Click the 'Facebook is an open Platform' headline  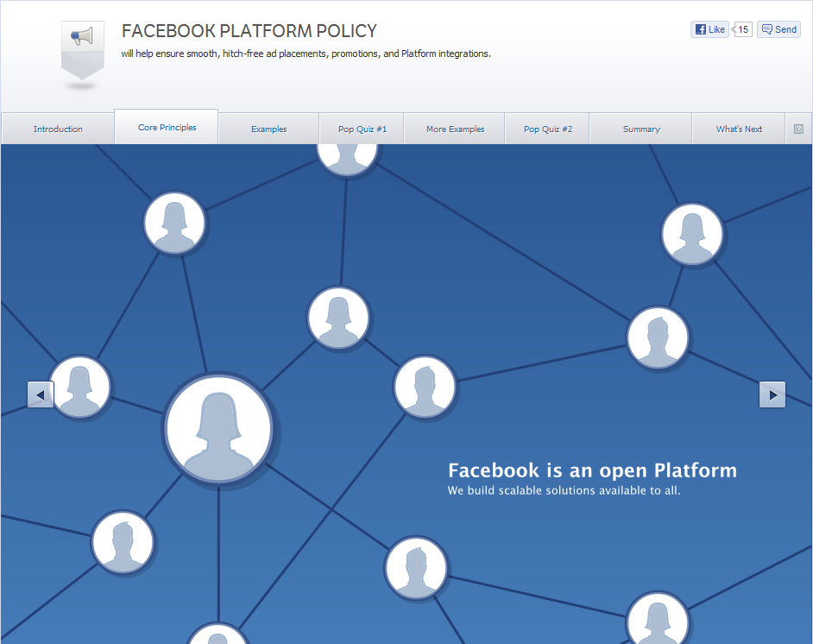(592, 470)
